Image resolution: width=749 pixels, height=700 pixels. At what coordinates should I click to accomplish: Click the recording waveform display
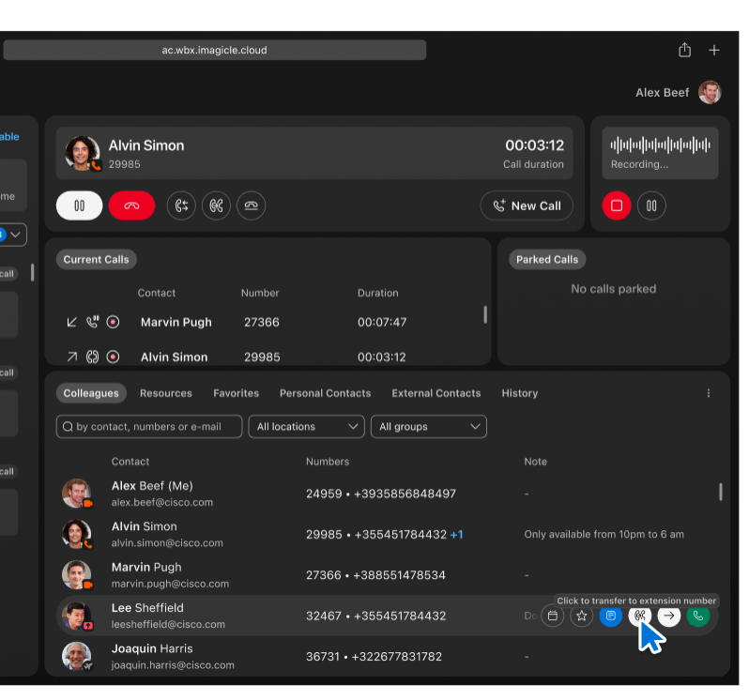pos(660,145)
